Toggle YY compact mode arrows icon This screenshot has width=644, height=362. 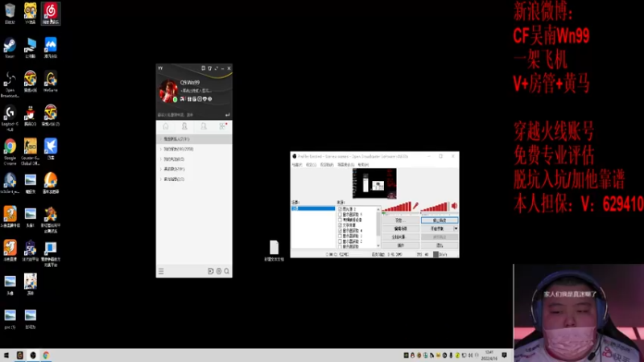click(216, 68)
